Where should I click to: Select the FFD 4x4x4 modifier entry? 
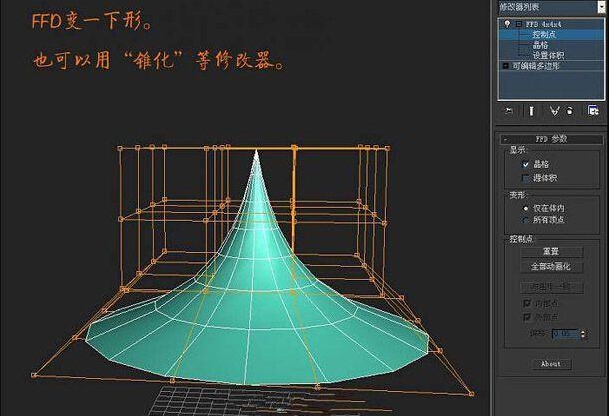coord(543,24)
